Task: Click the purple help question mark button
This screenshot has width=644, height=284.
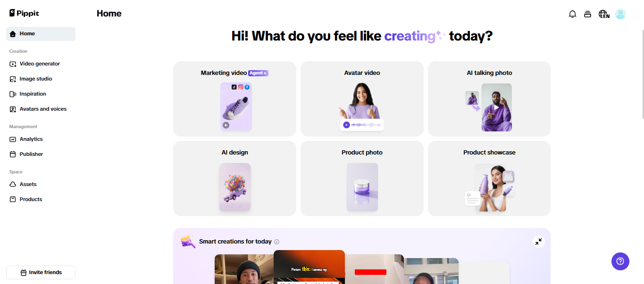Action: click(620, 261)
